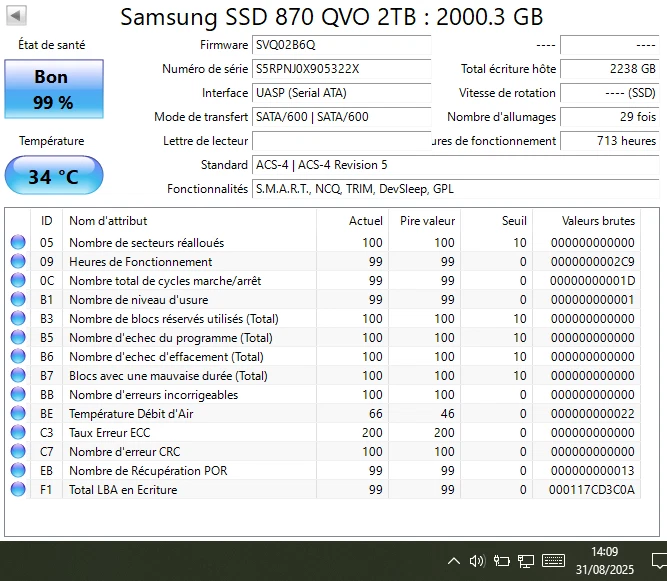The height and width of the screenshot is (581, 667).
Task: Open the network tray icon
Action: point(526,561)
